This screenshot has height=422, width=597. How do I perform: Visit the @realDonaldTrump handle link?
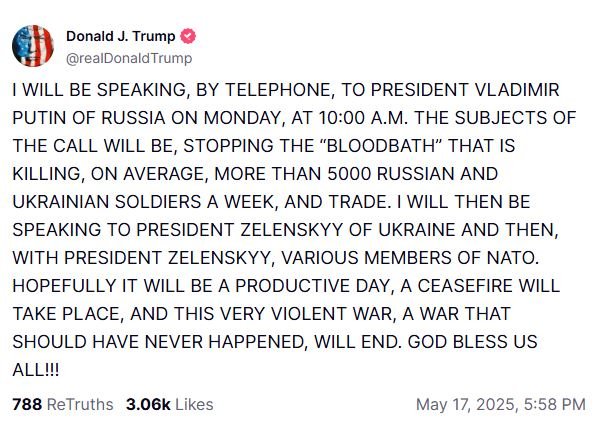(129, 58)
